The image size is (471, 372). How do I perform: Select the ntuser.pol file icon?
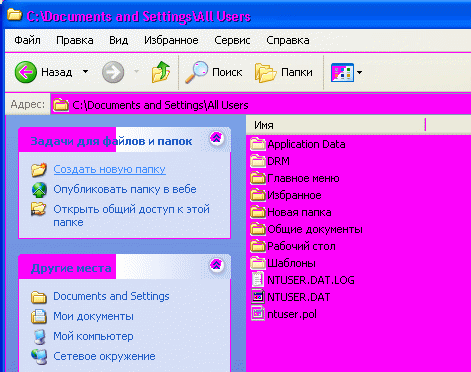pyautogui.click(x=258, y=314)
